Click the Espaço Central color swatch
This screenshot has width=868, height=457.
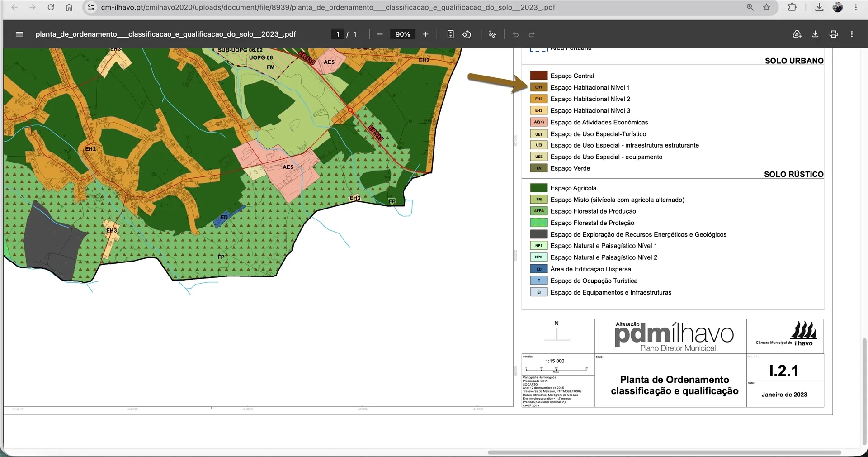(x=538, y=76)
